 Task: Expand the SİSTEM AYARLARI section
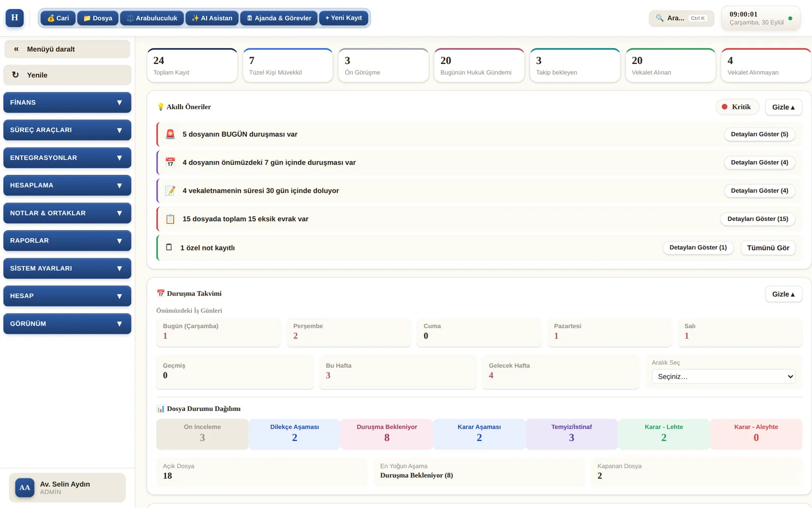pyautogui.click(x=67, y=268)
